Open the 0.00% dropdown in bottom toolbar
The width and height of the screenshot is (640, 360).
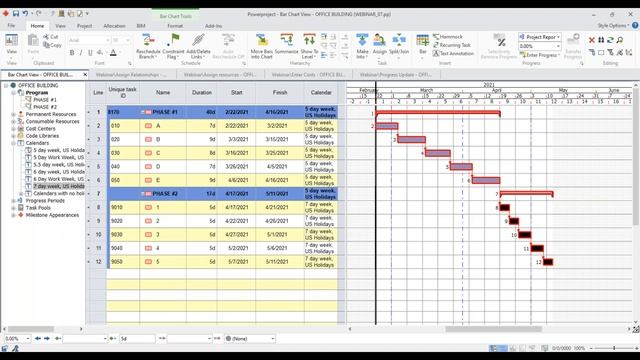click(x=28, y=338)
